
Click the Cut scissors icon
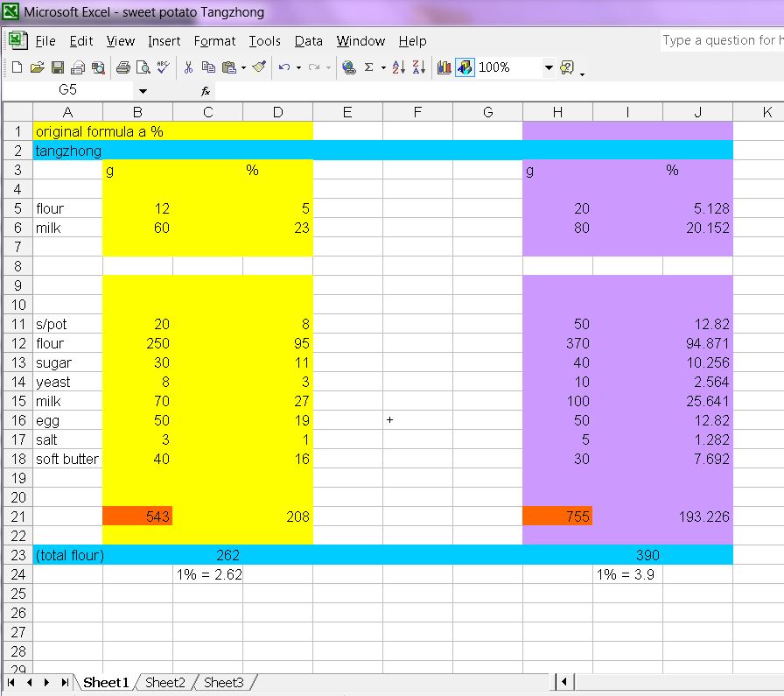pos(188,67)
